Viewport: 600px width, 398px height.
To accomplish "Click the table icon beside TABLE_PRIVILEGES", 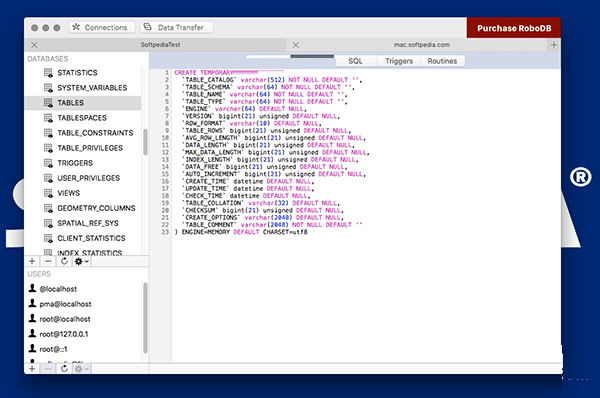I will (x=48, y=148).
